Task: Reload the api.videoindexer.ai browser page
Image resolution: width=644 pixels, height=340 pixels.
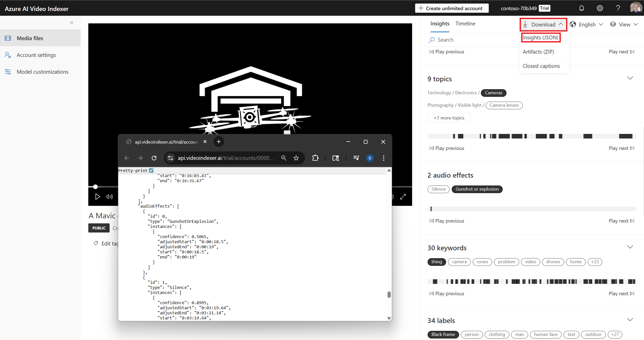Action: pos(154,158)
